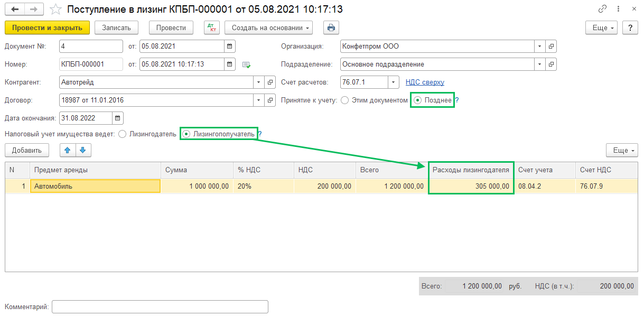This screenshot has height=316, width=644.
Task: Select the 305 000,00 cell
Action: coord(471,186)
